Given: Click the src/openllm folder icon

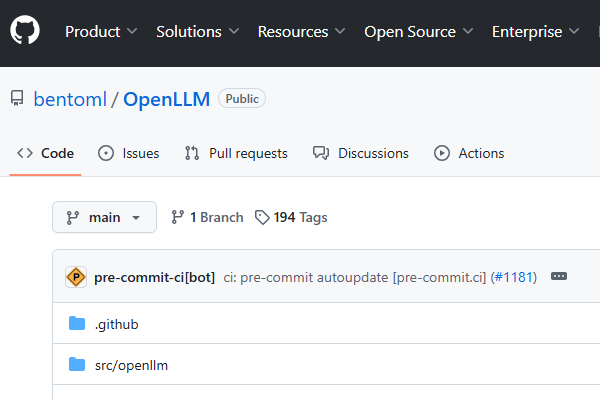Looking at the screenshot, I should click(77, 365).
